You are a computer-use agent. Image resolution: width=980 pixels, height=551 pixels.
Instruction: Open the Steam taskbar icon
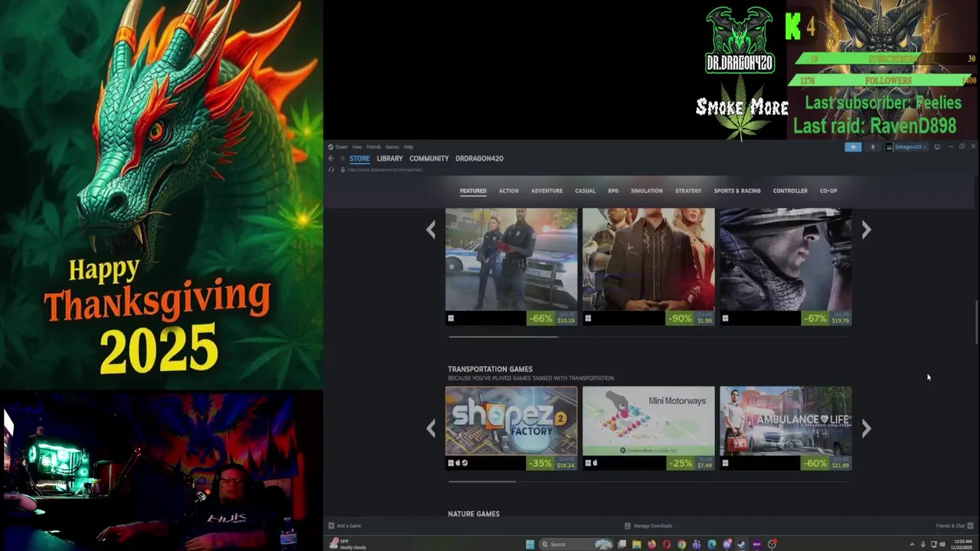click(742, 544)
